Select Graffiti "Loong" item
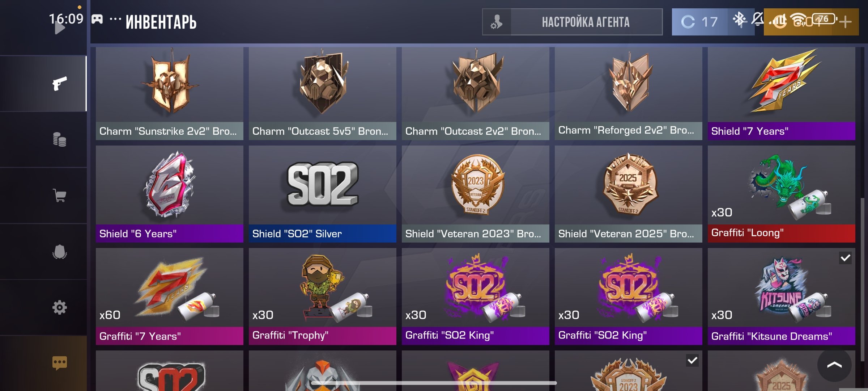The width and height of the screenshot is (868, 391). tap(781, 194)
